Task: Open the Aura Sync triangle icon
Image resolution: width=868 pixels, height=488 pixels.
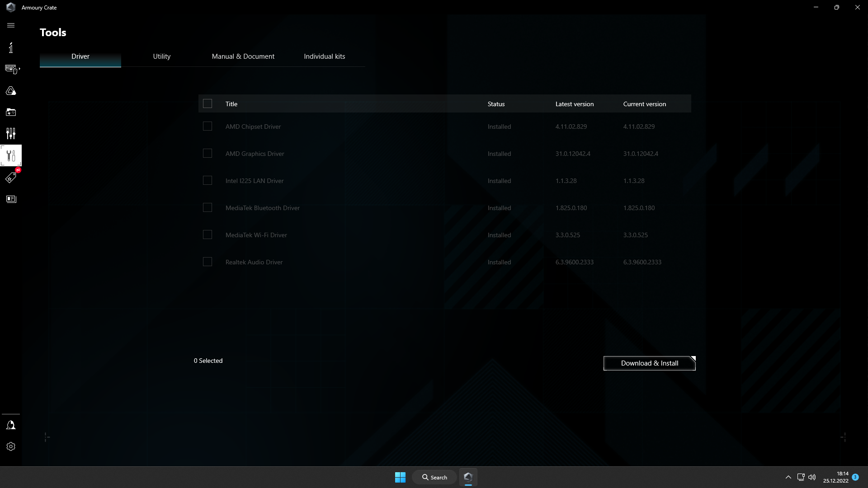Action: coord(11,90)
